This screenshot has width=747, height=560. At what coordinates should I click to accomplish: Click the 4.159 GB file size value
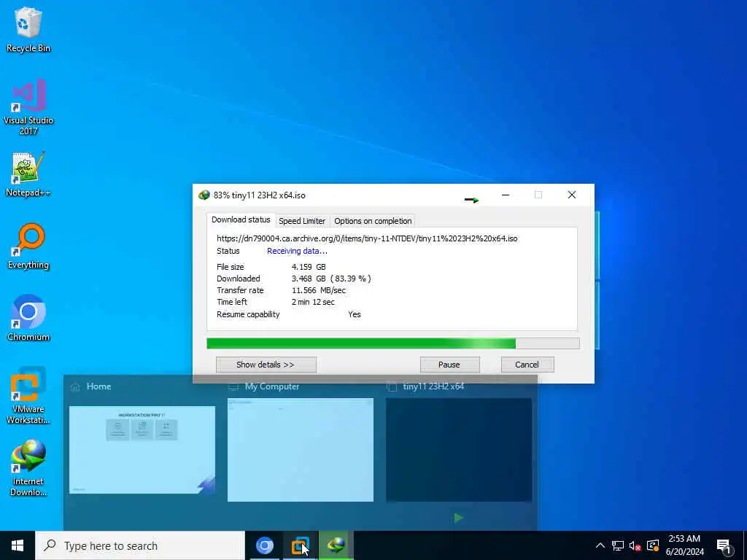click(309, 267)
